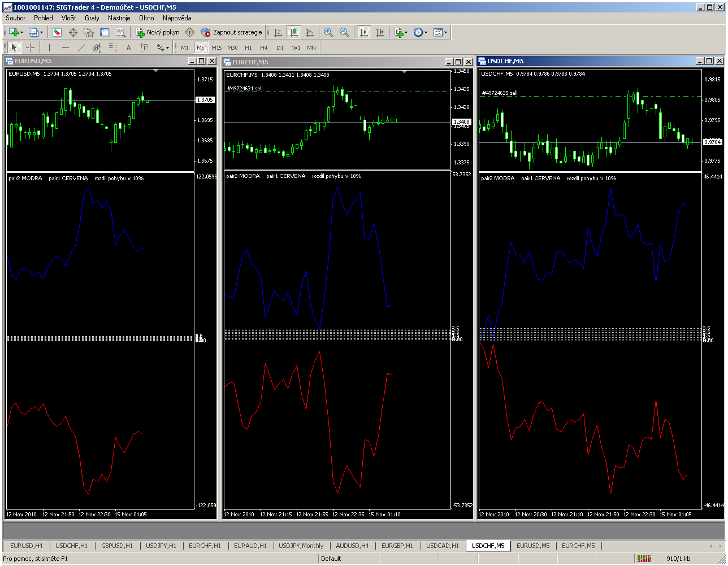
Task: Zoom in on the chart
Action: (328, 32)
